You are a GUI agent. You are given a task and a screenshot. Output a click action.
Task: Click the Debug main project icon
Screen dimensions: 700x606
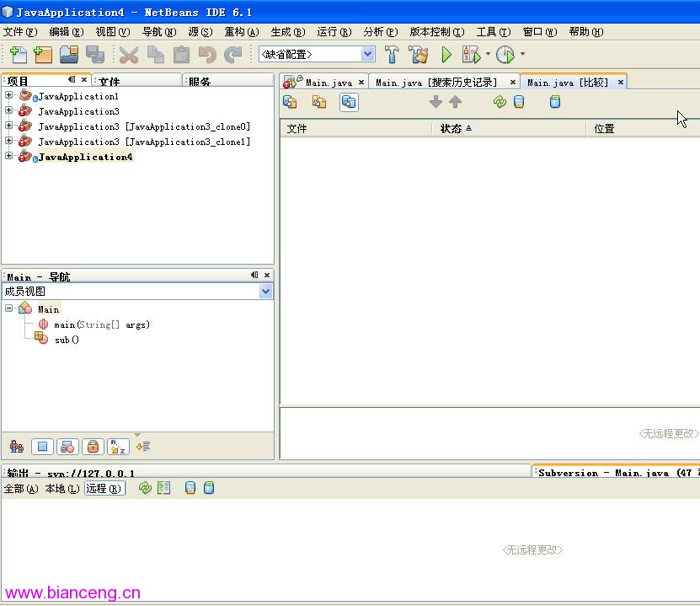(472, 55)
